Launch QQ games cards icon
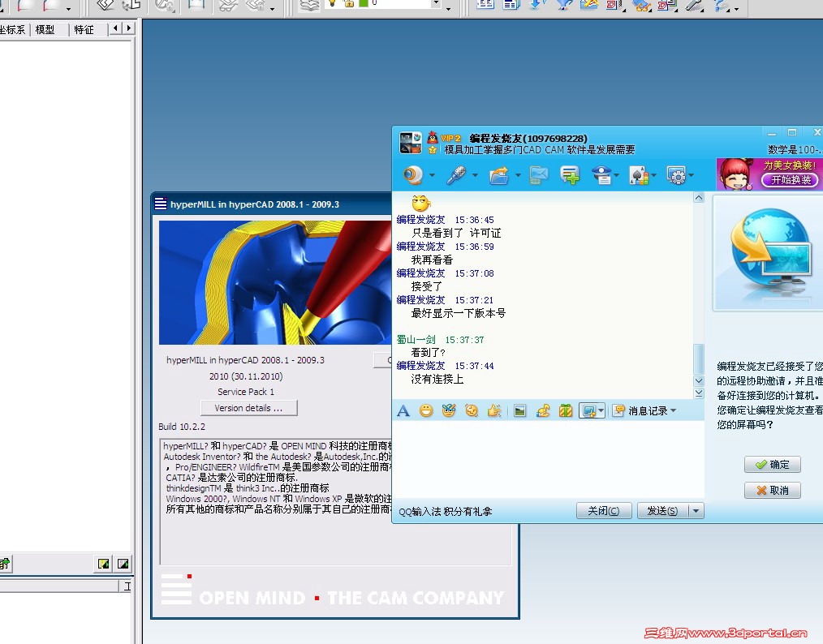 639,175
